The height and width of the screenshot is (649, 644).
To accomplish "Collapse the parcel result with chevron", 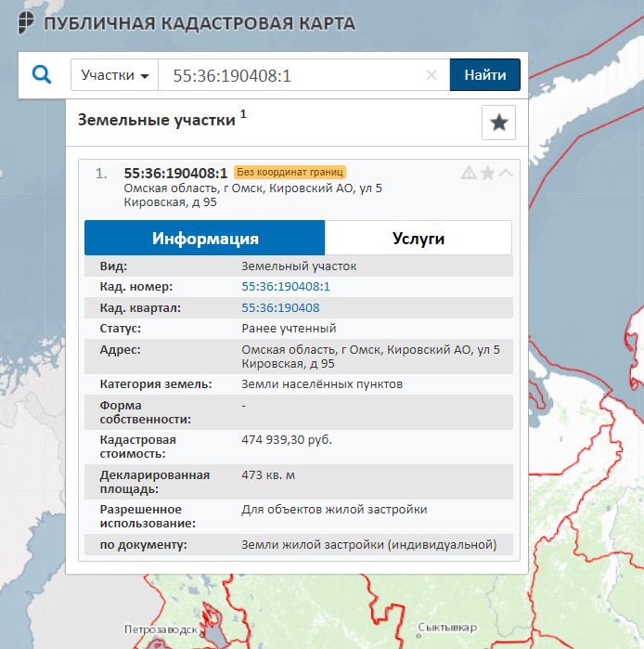I will (x=506, y=173).
